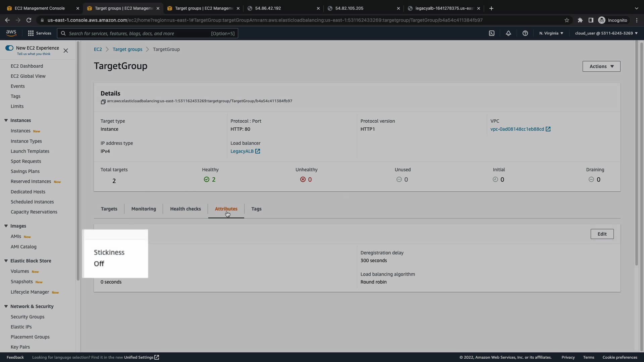Viewport: 644px width, 362px height.
Task: Open VPC external link icon
Action: coord(548,129)
